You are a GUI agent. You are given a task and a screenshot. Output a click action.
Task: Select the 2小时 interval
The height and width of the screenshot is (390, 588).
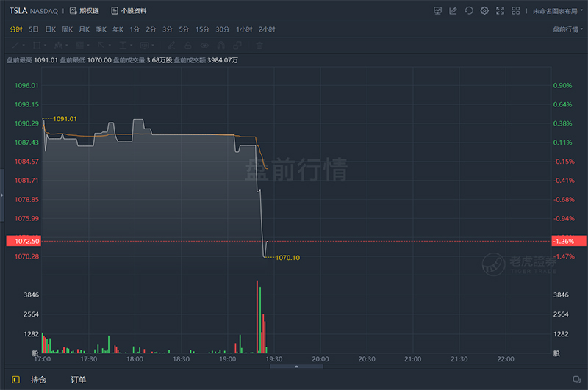click(267, 29)
